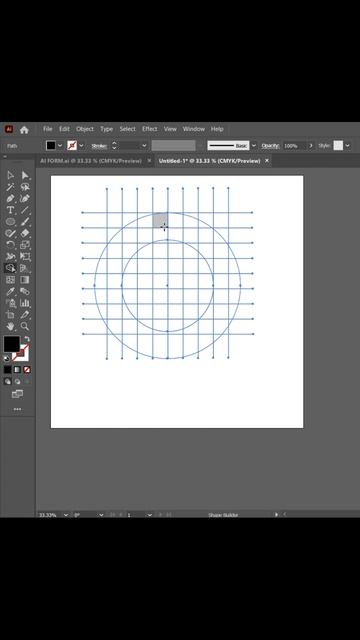360x640 pixels.
Task: Pick the Lasso tool
Action: tap(25, 187)
